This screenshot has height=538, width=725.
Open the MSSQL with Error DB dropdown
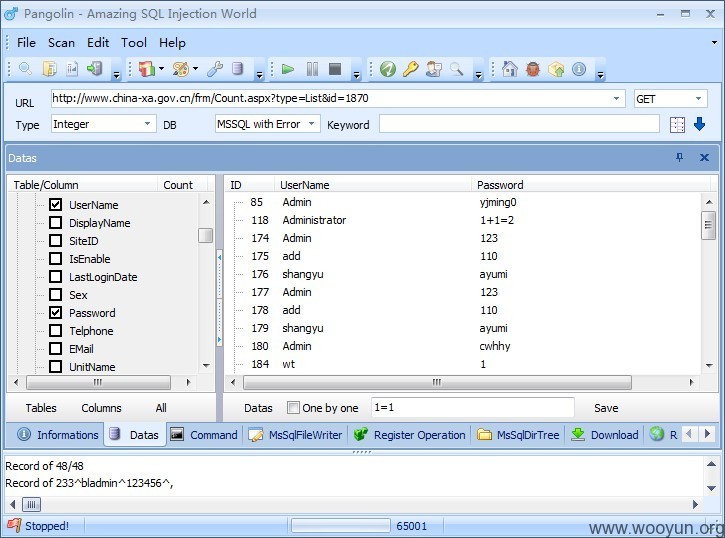[x=311, y=124]
